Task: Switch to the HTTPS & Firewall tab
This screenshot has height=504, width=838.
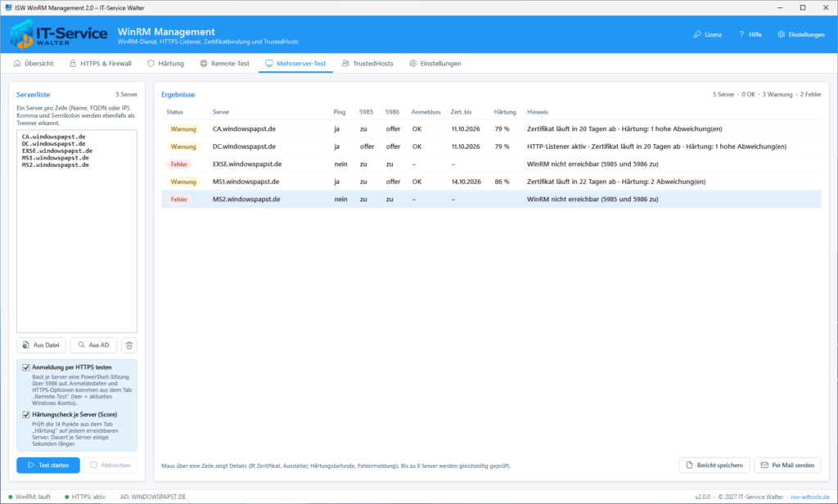Action: click(x=101, y=63)
